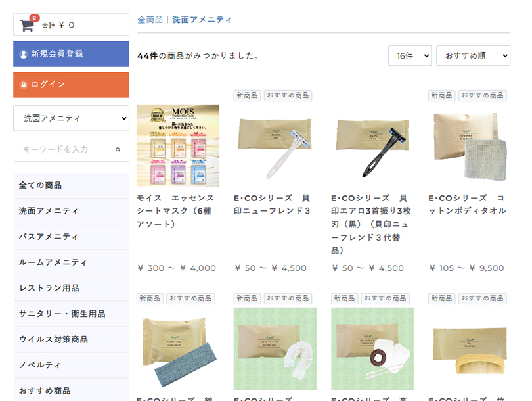Click 44件の商品がみつかりました text
Image resolution: width=532 pixels, height=401 pixels.
coord(198,56)
